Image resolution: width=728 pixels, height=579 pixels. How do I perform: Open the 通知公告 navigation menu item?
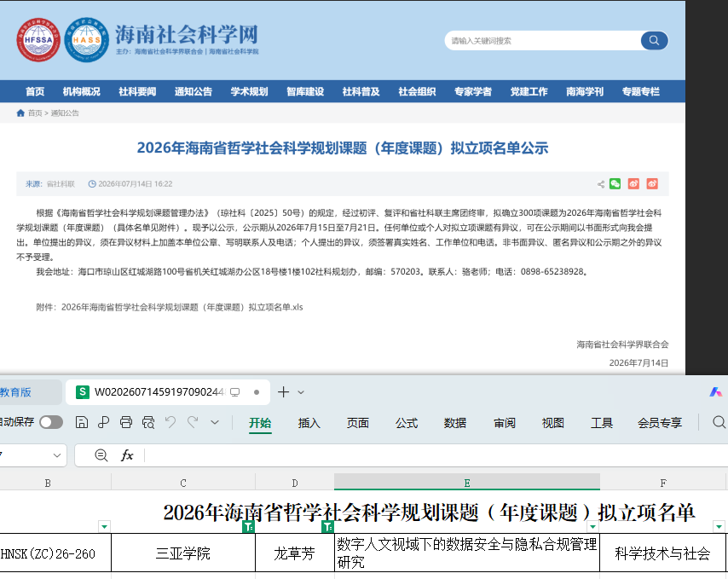194,91
